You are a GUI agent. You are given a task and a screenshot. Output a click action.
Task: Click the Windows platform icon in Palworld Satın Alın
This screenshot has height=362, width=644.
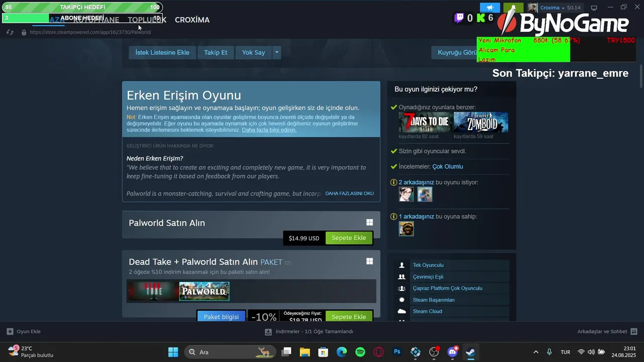(x=369, y=222)
